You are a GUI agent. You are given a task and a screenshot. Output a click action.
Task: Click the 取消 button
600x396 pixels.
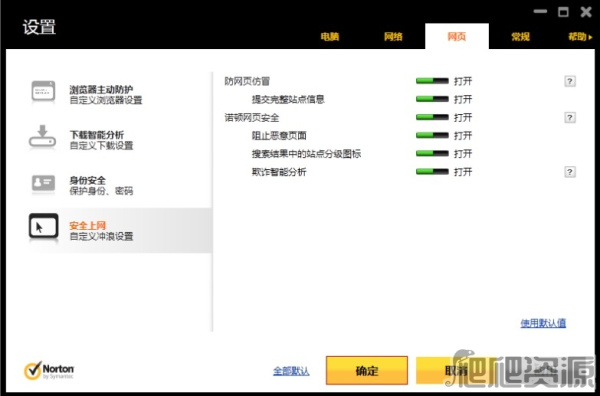[456, 370]
